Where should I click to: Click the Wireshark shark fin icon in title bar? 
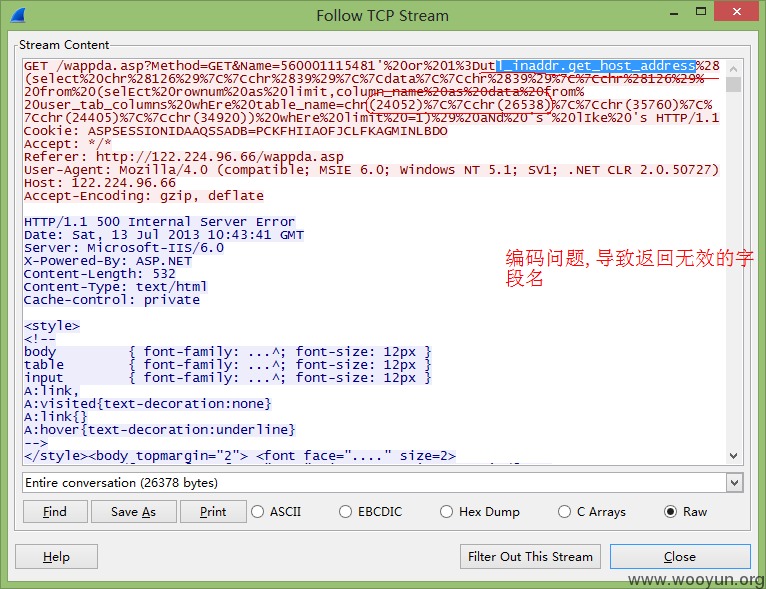(x=18, y=15)
